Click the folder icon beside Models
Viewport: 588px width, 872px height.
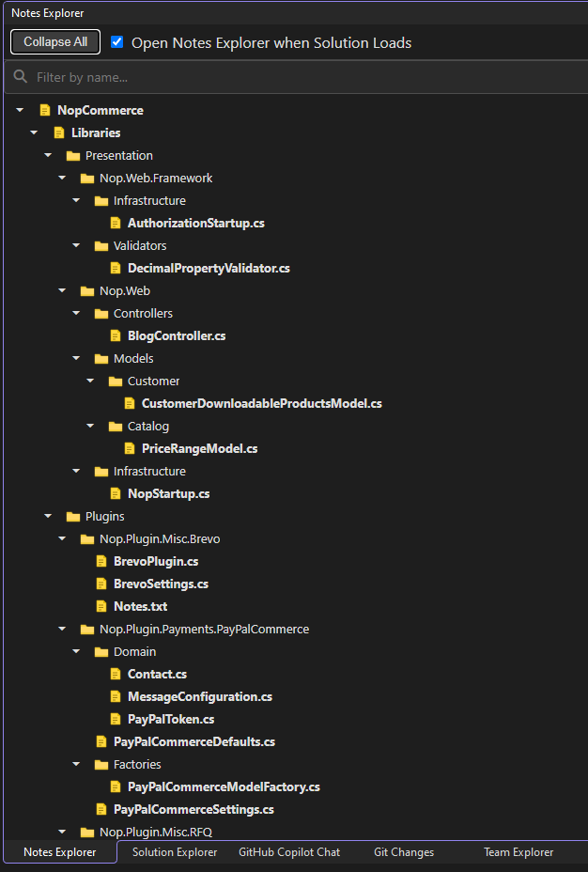(101, 359)
